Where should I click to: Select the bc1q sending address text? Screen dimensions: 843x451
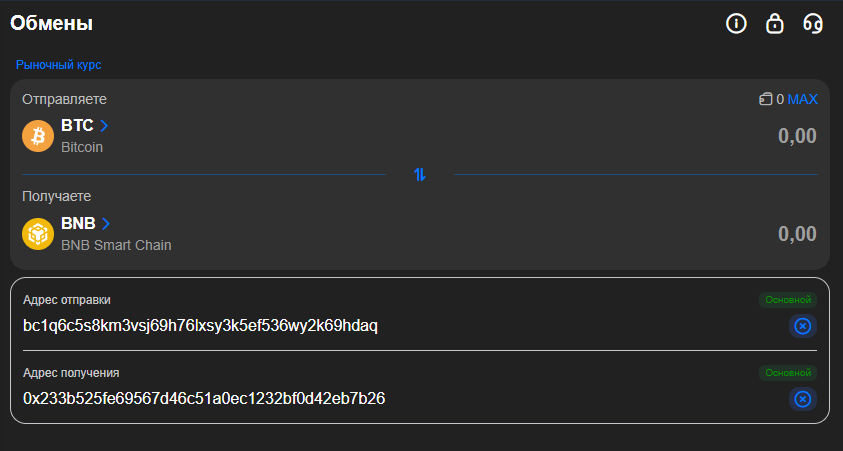tap(200, 326)
